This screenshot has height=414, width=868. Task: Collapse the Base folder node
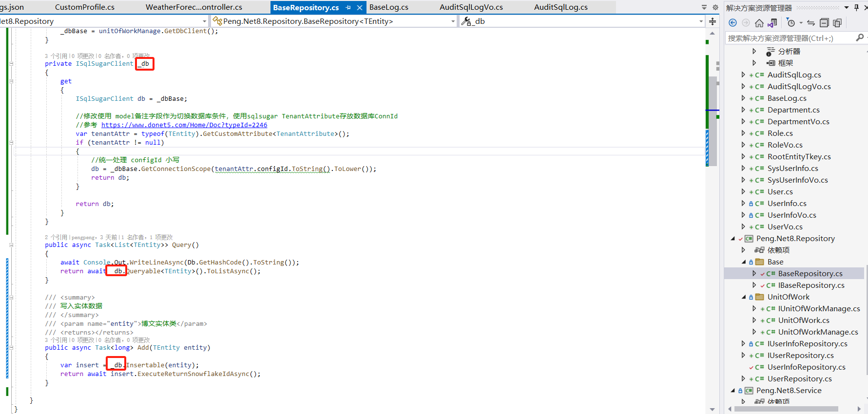744,262
